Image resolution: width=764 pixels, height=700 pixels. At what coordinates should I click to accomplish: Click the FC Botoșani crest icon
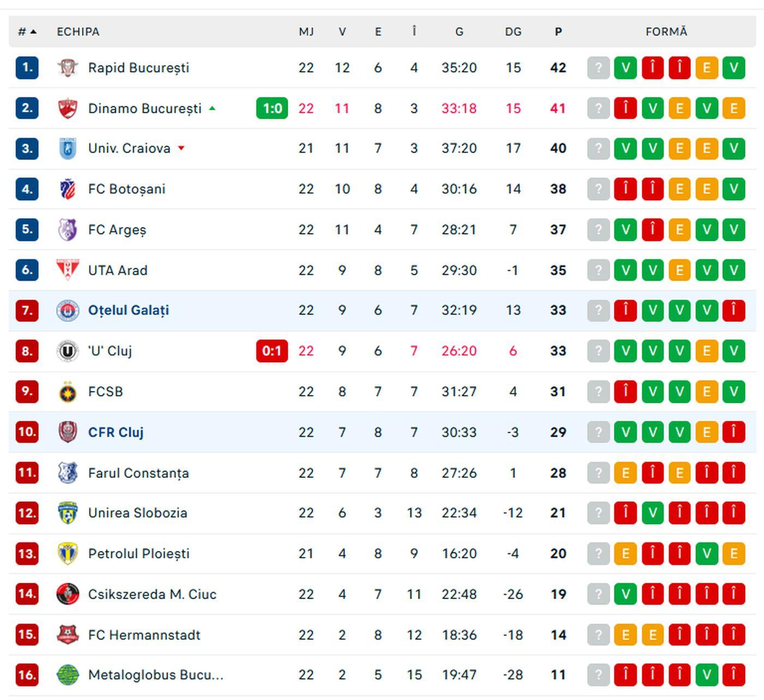click(68, 189)
